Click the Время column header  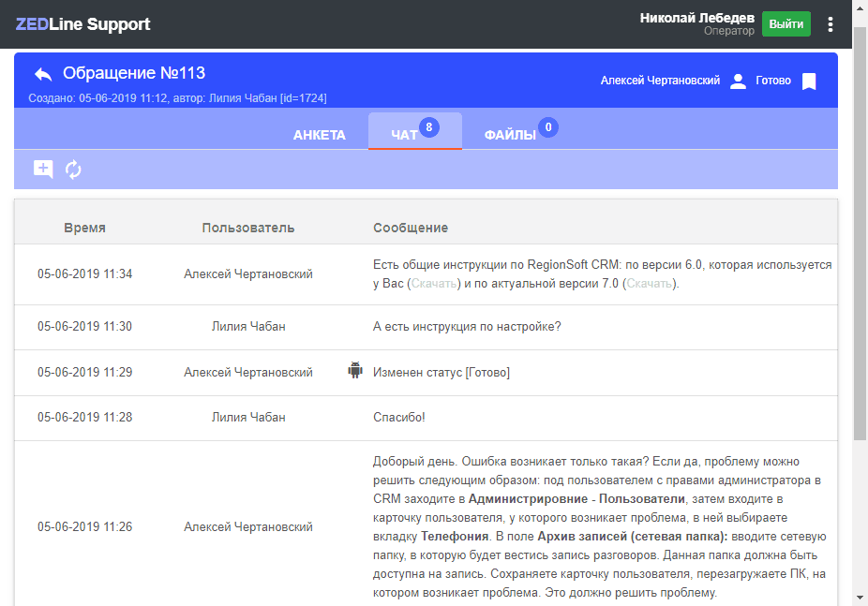click(x=84, y=228)
